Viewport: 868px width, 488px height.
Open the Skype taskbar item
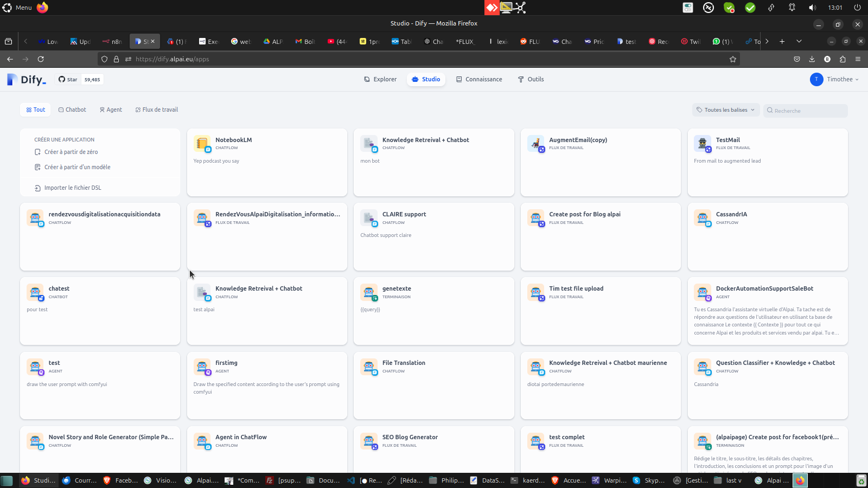click(x=649, y=480)
